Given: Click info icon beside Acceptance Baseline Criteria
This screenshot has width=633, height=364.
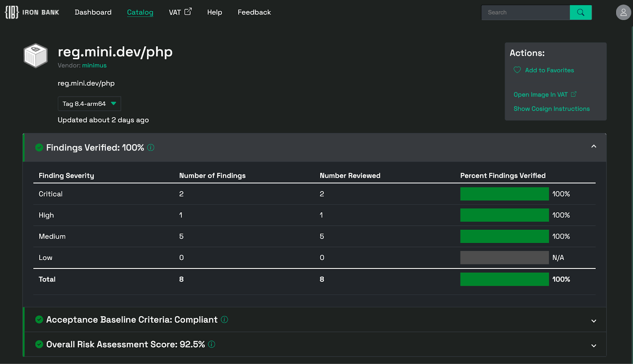Looking at the screenshot, I should coord(224,319).
